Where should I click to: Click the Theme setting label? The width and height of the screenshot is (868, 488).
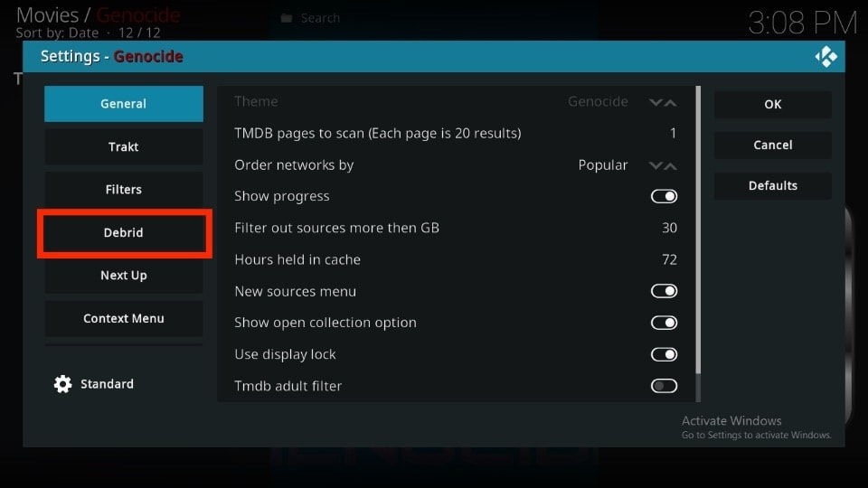(256, 101)
